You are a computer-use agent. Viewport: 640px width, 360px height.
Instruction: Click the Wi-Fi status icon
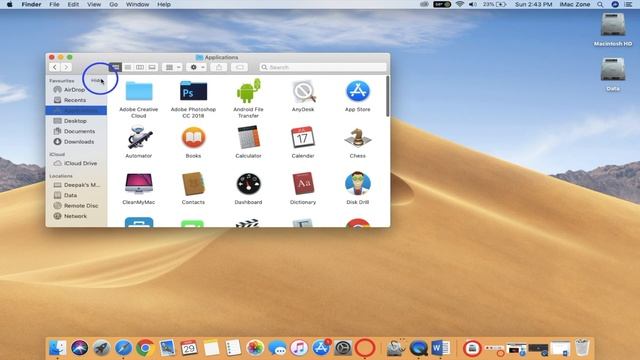pyautogui.click(x=460, y=4)
